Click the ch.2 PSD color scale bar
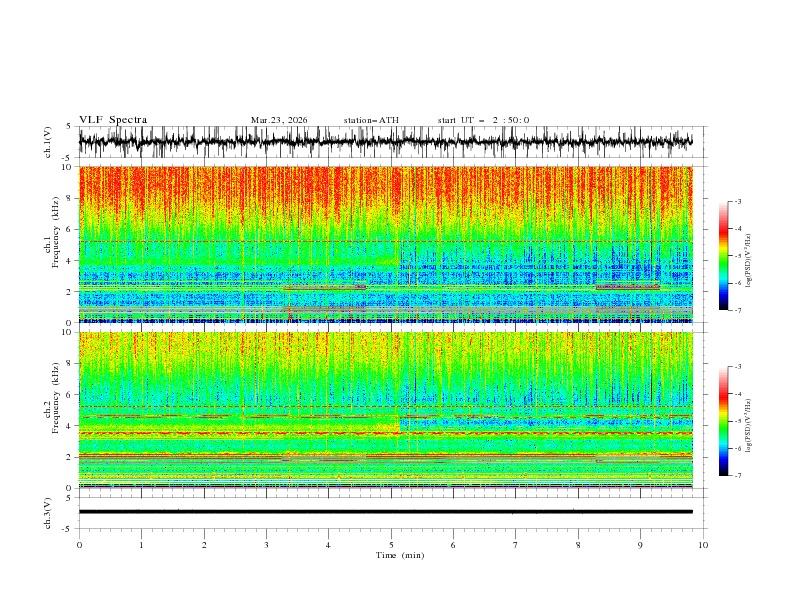The height and width of the screenshot is (612, 792). pyautogui.click(x=724, y=421)
